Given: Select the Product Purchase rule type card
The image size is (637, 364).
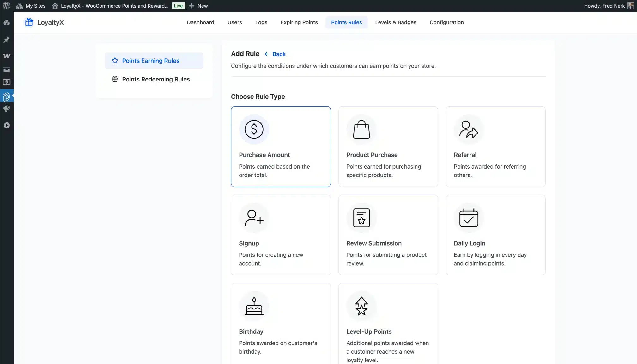Looking at the screenshot, I should pos(388,146).
